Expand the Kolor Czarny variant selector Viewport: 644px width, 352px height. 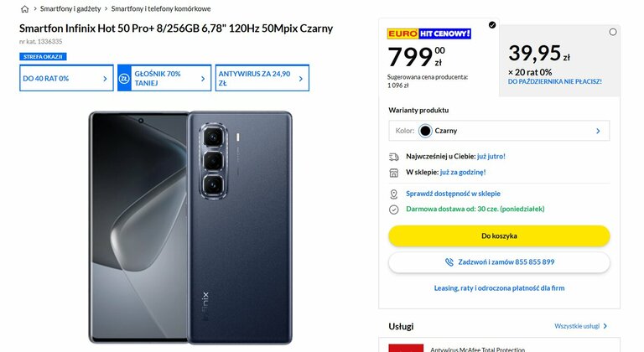point(499,131)
